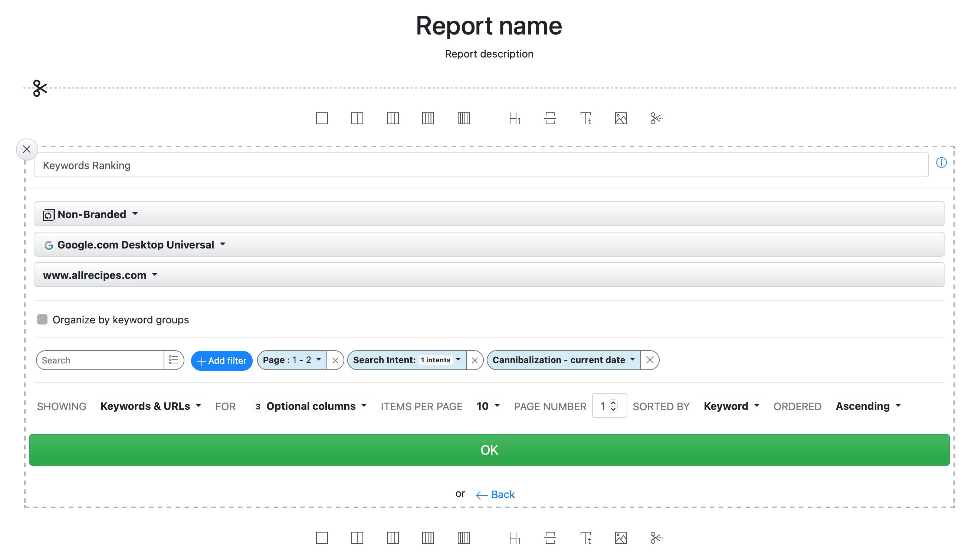Add H1 heading from top toolbar
Image resolution: width=972 pixels, height=560 pixels.
tap(514, 118)
